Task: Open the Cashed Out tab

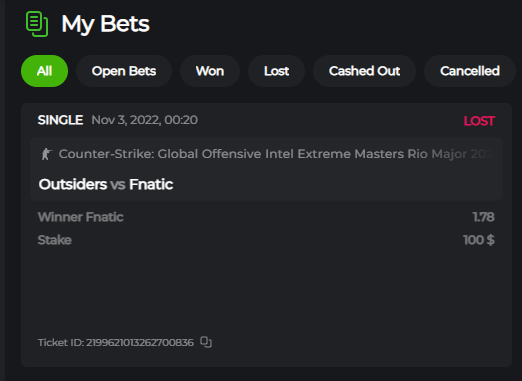Action: coord(364,71)
